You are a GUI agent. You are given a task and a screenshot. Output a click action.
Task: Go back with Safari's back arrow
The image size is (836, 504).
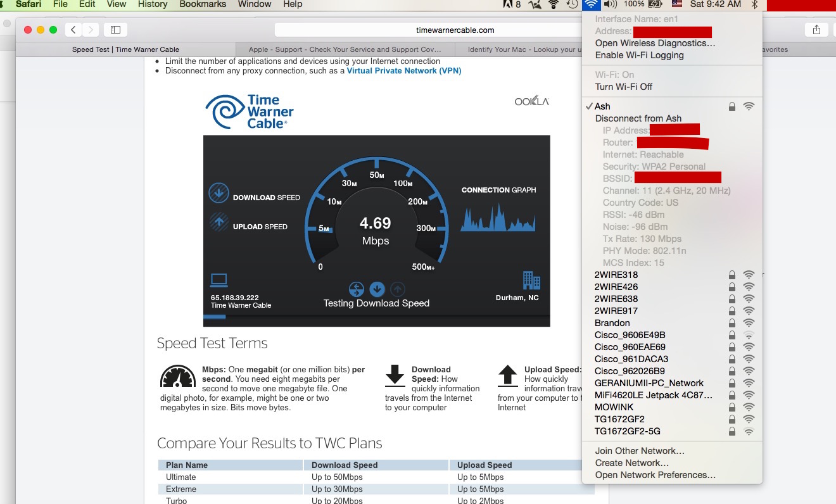(74, 30)
